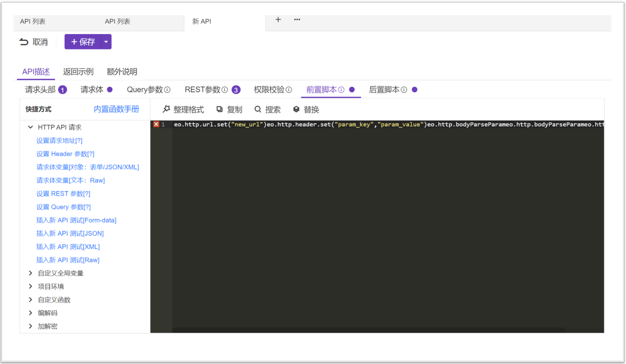Image resolution: width=626 pixels, height=364 pixels.
Task: Click the 保存 save button
Action: 84,41
